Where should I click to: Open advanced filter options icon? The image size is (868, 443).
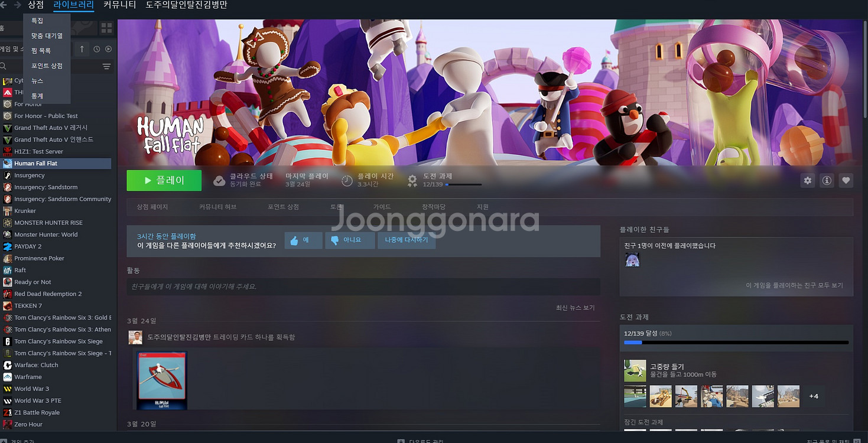point(106,67)
